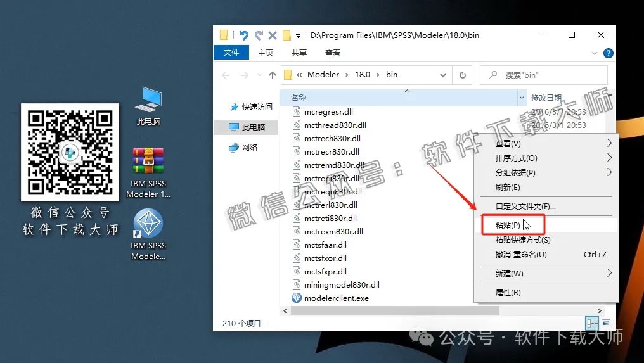Viewport: 644px width, 363px height.
Task: Select 此电脑 in navigation pane
Action: (247, 127)
